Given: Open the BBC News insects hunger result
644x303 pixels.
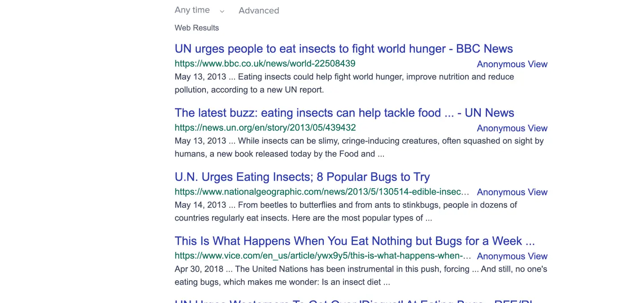Looking at the screenshot, I should pyautogui.click(x=344, y=49).
